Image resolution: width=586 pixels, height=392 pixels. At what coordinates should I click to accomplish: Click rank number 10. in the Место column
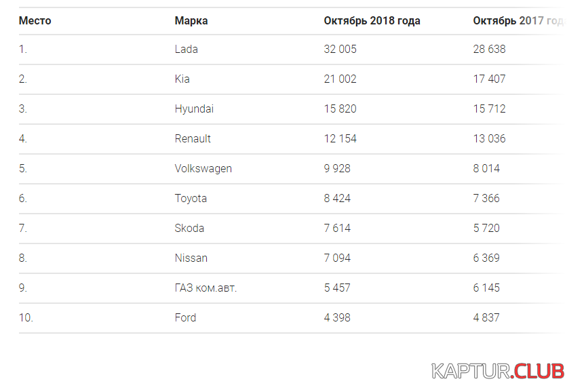click(x=26, y=317)
